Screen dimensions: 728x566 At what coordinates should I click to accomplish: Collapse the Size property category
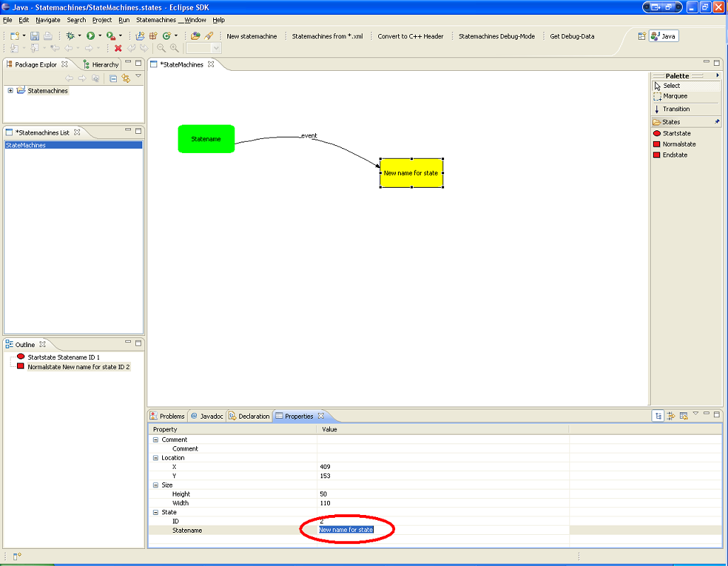156,485
